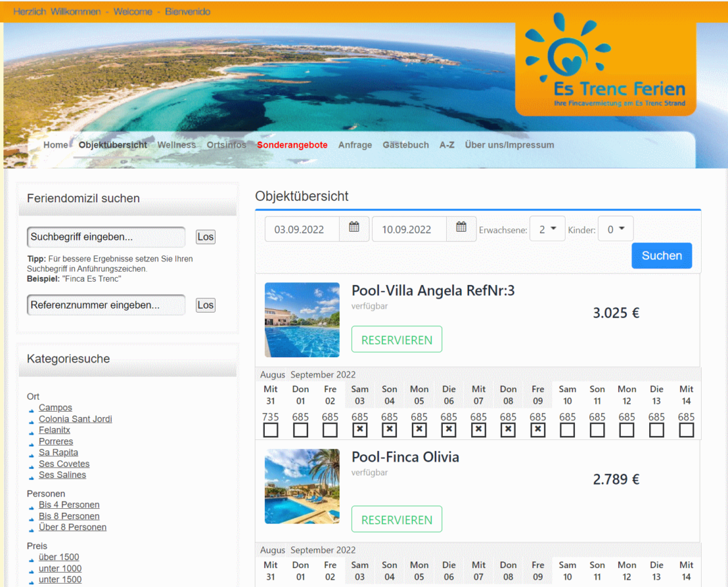Click the Es Trenc Ferien logo

605,66
